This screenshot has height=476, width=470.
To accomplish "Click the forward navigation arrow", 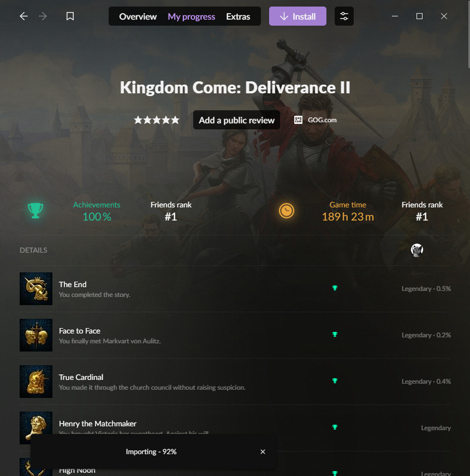I will click(x=43, y=16).
